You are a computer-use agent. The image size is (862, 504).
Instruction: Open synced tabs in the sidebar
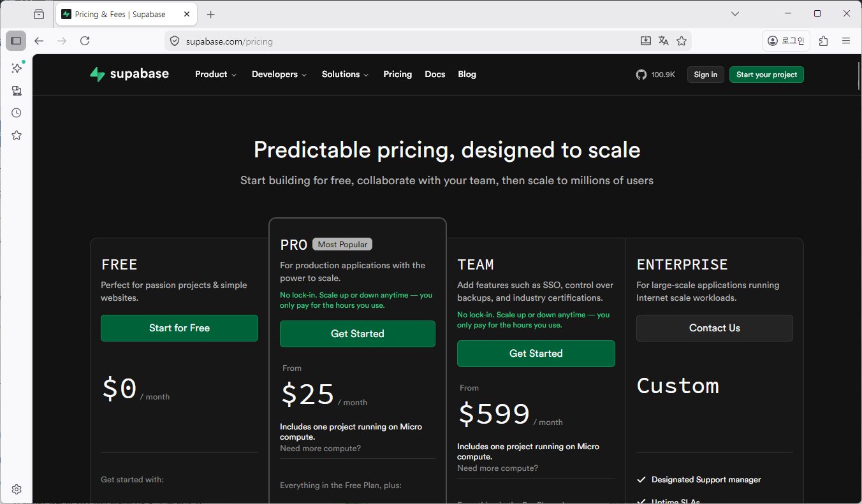click(17, 90)
